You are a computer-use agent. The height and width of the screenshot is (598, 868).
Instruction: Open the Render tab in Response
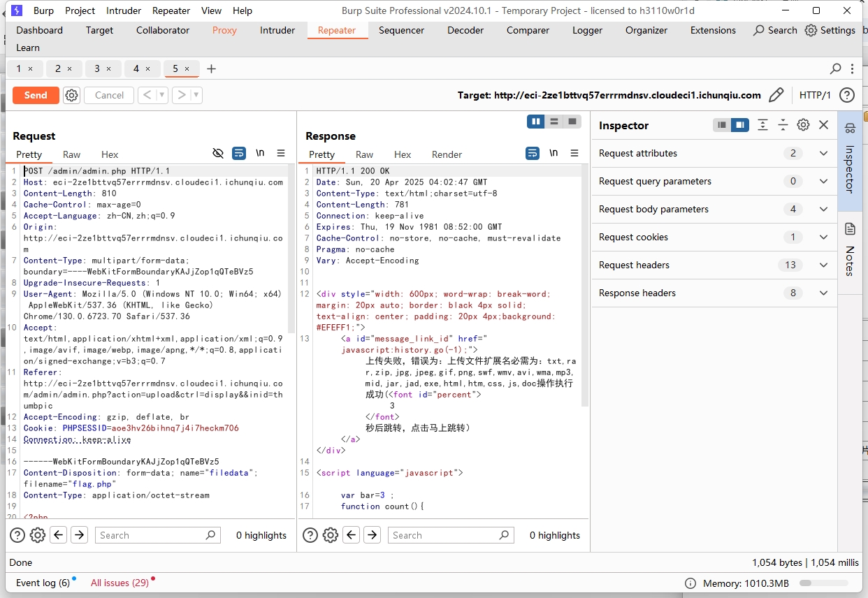pyautogui.click(x=447, y=154)
